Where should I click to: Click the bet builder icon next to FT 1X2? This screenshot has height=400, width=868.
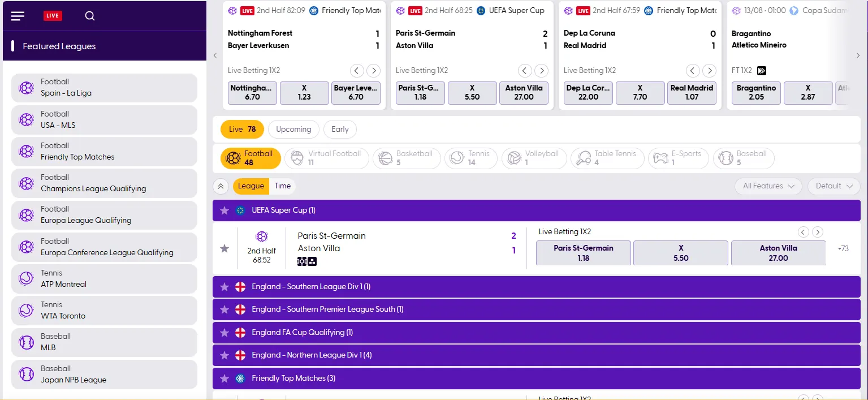(762, 71)
